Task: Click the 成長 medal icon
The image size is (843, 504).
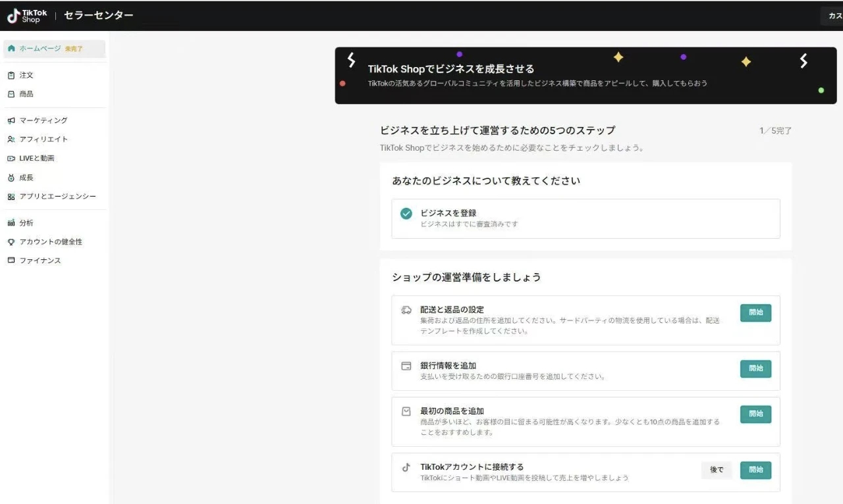Action: tap(11, 178)
